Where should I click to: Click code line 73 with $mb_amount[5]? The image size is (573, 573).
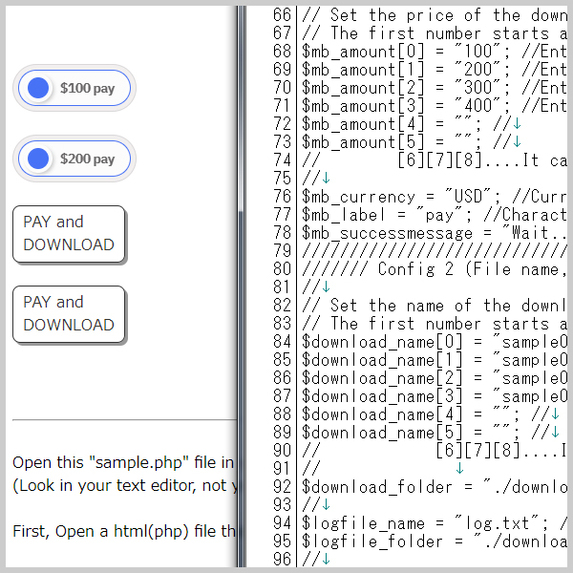[411, 142]
